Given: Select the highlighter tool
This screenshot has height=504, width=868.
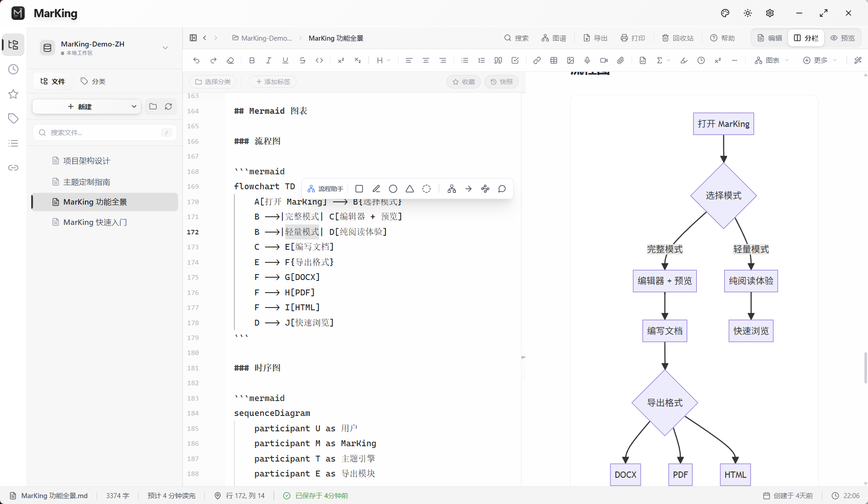Looking at the screenshot, I should [684, 61].
